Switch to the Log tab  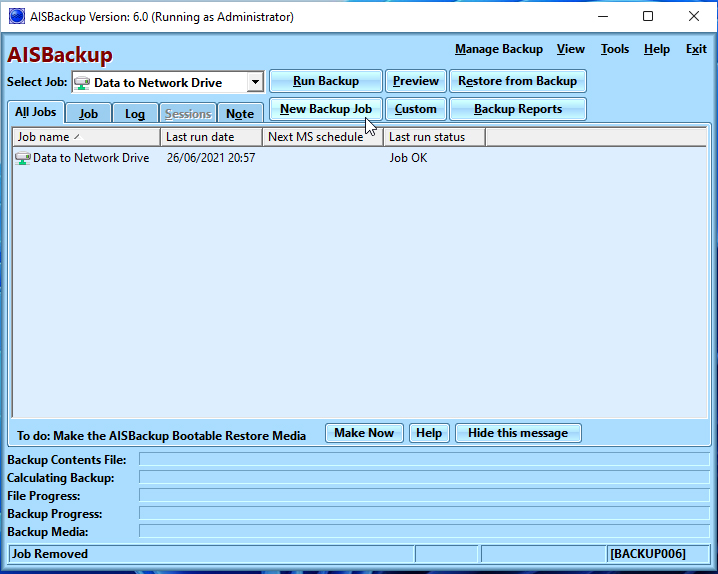tap(134, 114)
